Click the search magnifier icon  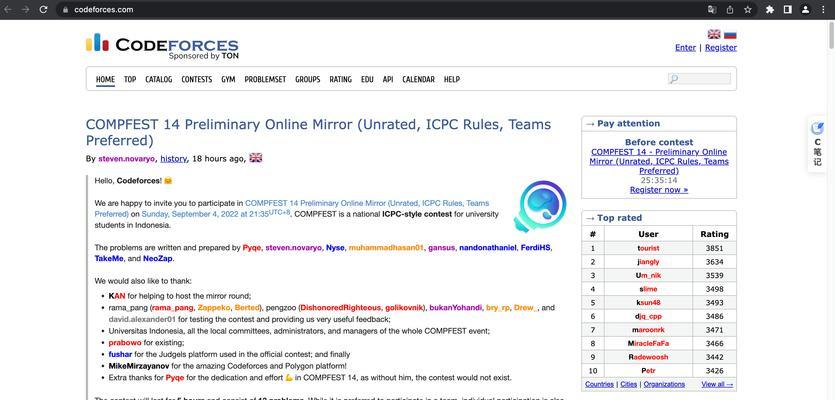click(674, 79)
